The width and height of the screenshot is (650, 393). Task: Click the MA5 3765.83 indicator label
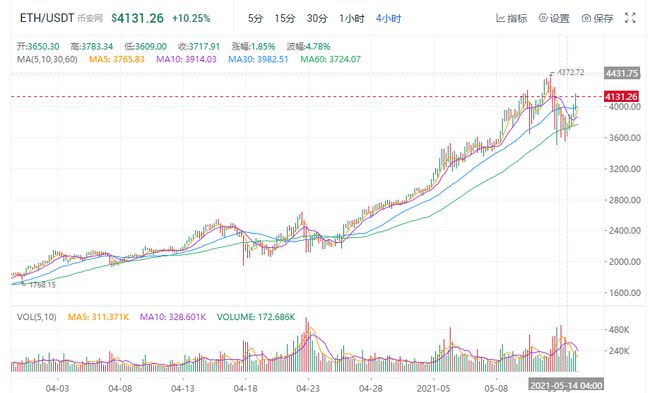click(117, 59)
